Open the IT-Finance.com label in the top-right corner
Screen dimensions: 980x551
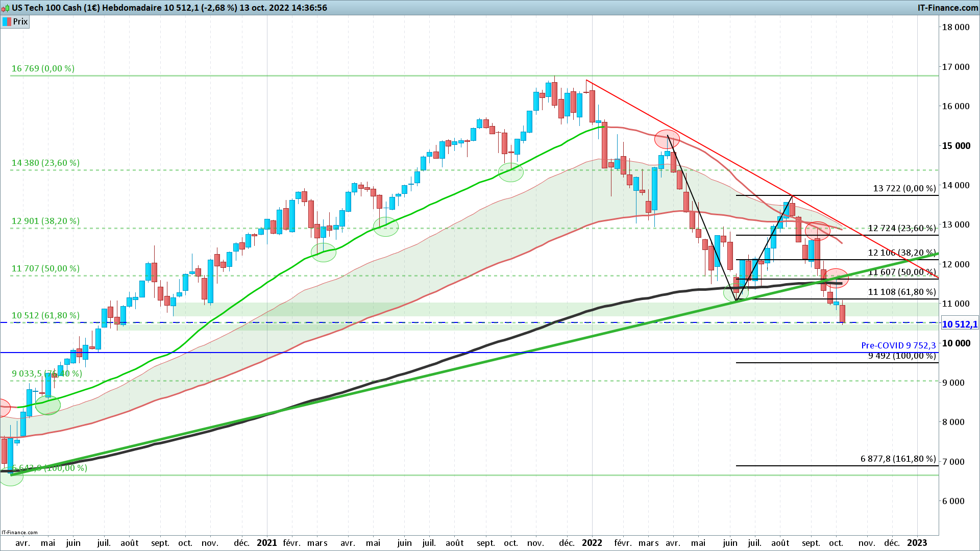(x=948, y=8)
